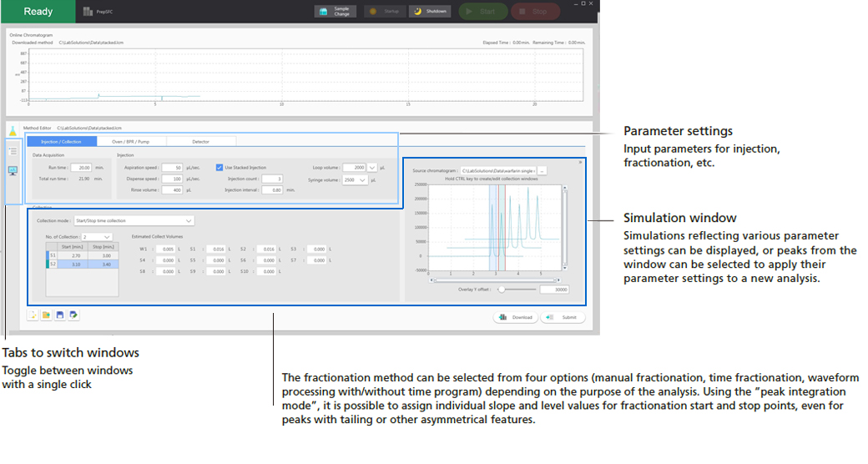Click the new method file icon
Image resolution: width=868 pixels, height=464 pixels.
(33, 315)
